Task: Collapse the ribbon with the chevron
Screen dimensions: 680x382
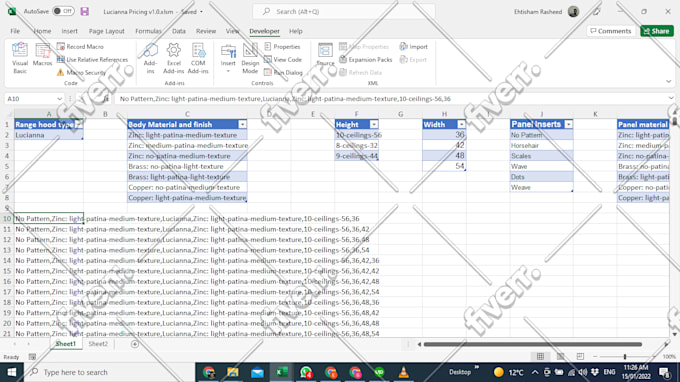Action: [668, 82]
